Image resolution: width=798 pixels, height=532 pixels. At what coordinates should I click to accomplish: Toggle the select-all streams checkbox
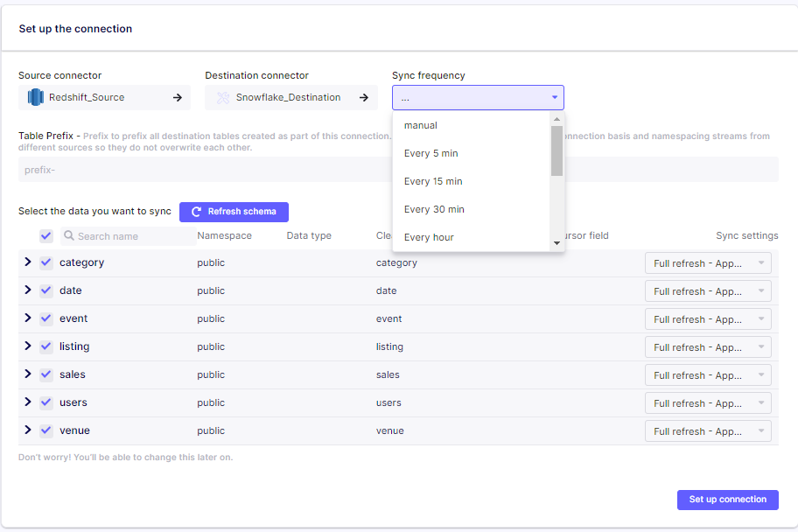(46, 236)
